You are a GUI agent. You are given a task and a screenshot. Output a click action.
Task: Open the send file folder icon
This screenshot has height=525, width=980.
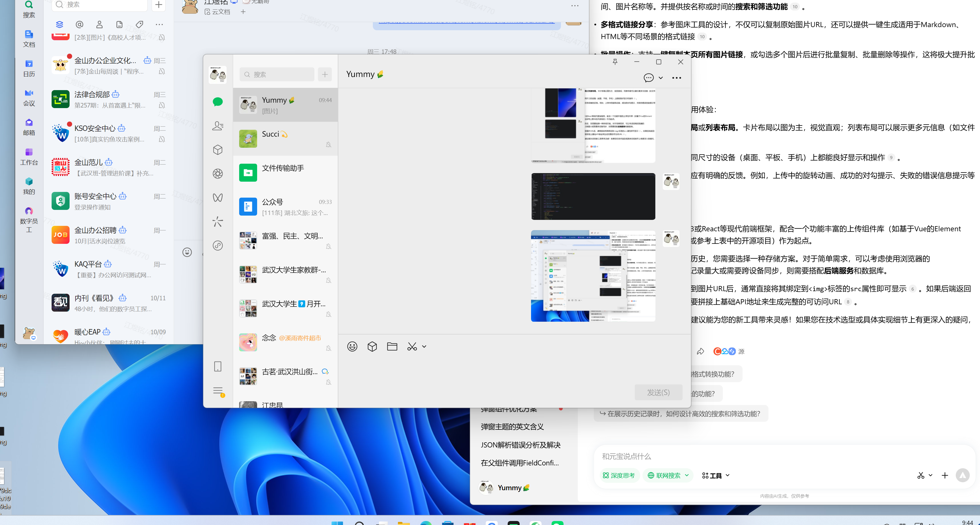point(392,346)
